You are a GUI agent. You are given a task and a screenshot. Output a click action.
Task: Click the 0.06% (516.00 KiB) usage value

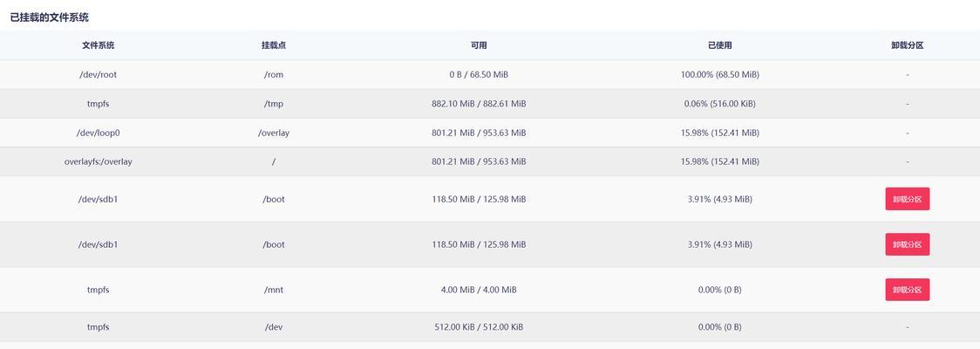(720, 104)
